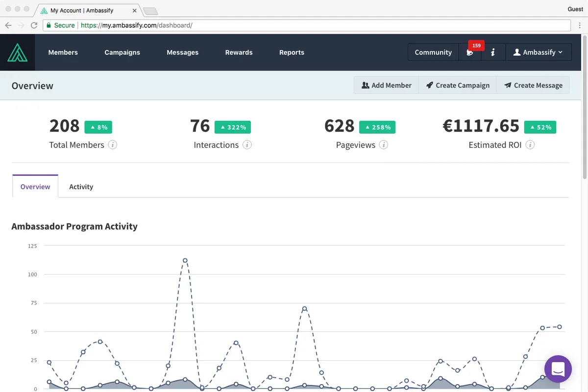Viewport: 588px width, 392px height.
Task: Click the Ambassify logo icon
Action: pyautogui.click(x=17, y=52)
